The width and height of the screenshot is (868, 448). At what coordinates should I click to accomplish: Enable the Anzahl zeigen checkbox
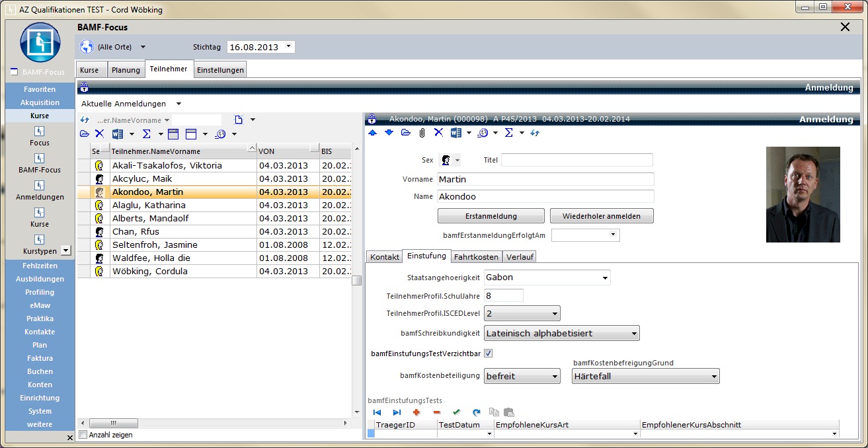[83, 435]
